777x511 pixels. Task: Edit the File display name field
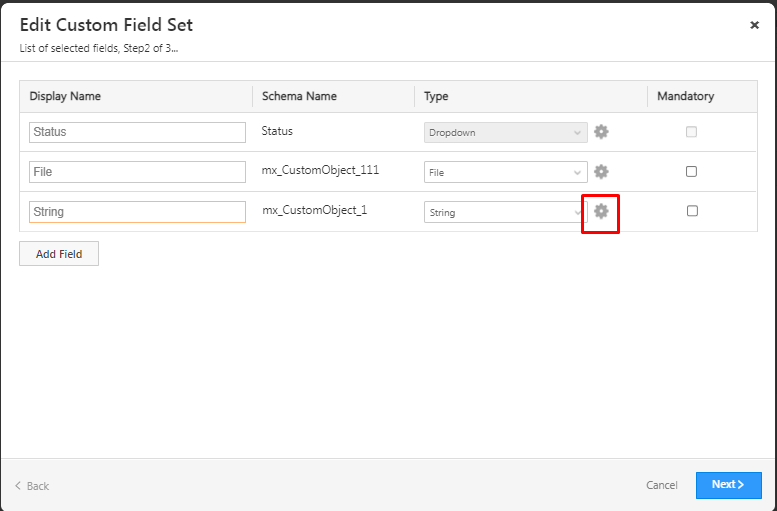pyautogui.click(x=137, y=172)
